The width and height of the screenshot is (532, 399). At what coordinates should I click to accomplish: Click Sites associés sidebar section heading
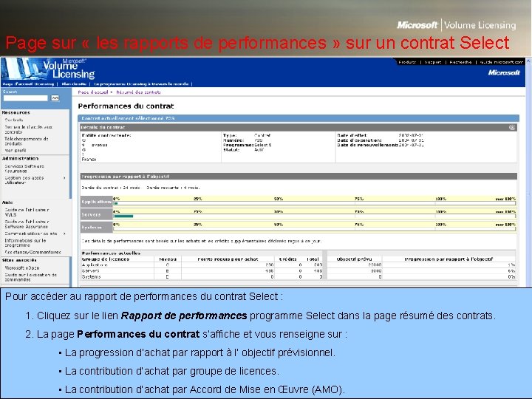tap(19, 260)
